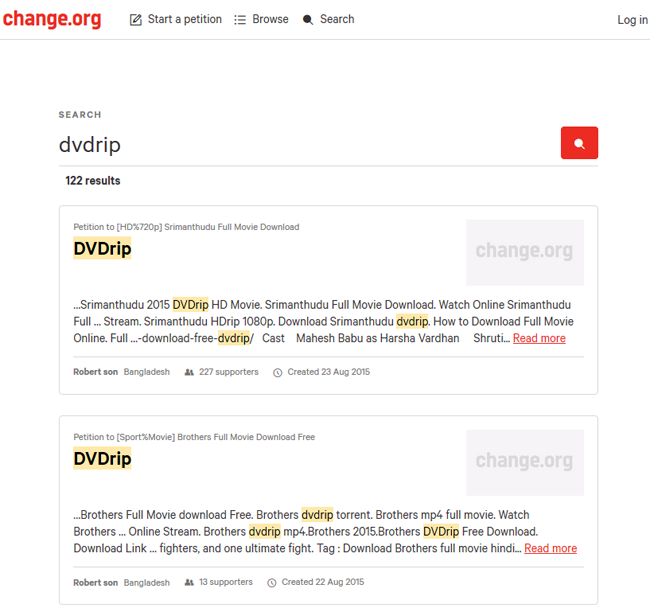This screenshot has width=650, height=608.
Task: Click Petition to Brothers Full Movie Download Free text
Action: coord(194,437)
